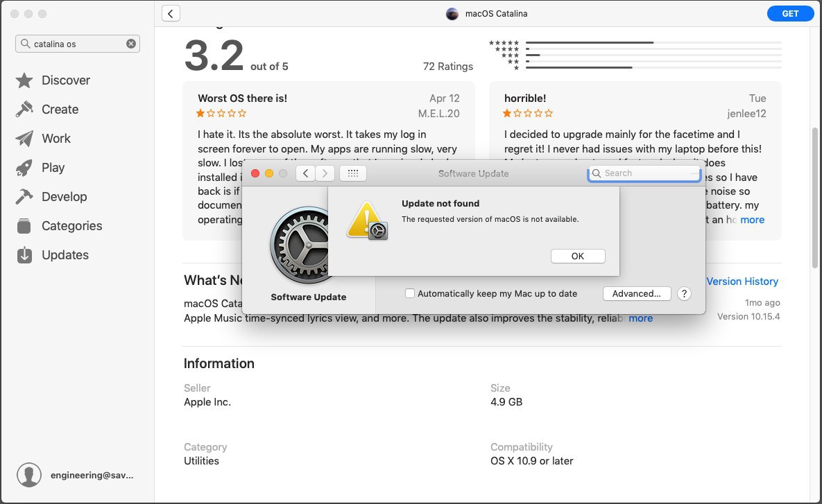Viewport: 822px width, 504px height.
Task: Click the Software Update gear icon
Action: [x=300, y=245]
